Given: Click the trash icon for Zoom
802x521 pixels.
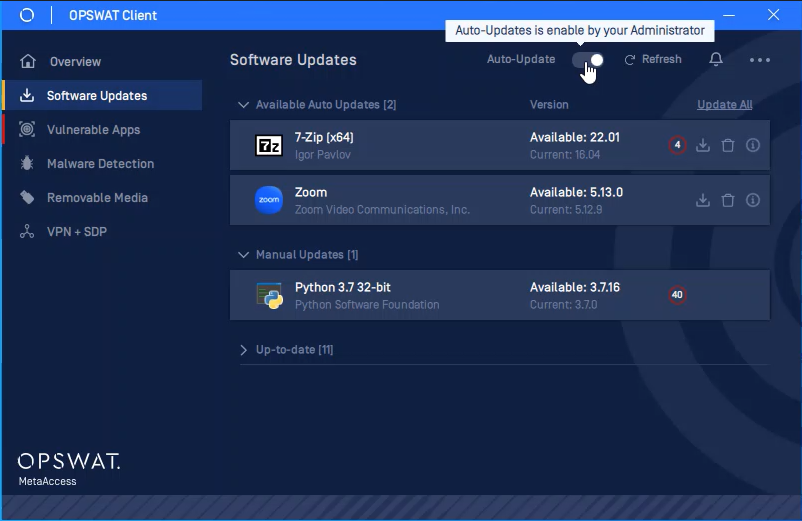Looking at the screenshot, I should [x=728, y=200].
